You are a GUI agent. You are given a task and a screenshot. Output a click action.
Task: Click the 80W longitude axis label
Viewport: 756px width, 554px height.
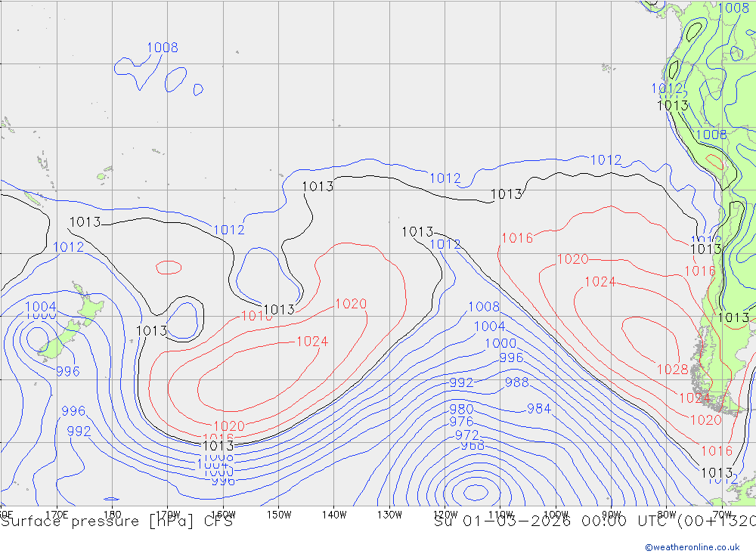tap(667, 514)
